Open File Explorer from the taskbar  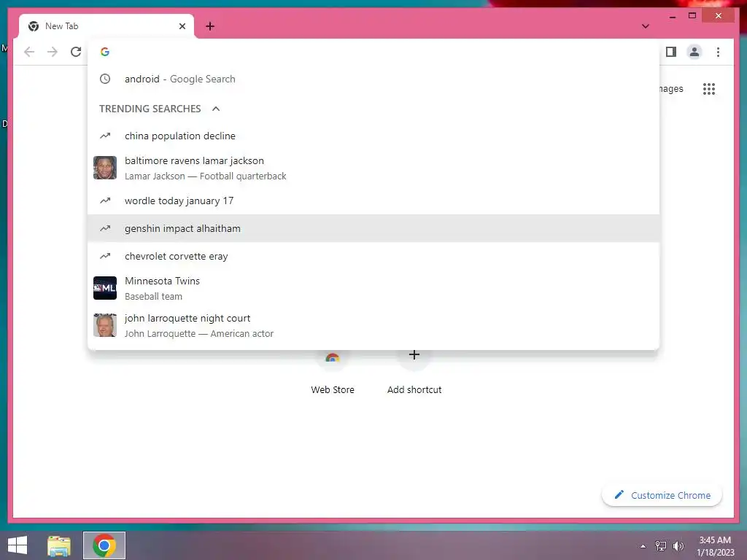pos(59,545)
